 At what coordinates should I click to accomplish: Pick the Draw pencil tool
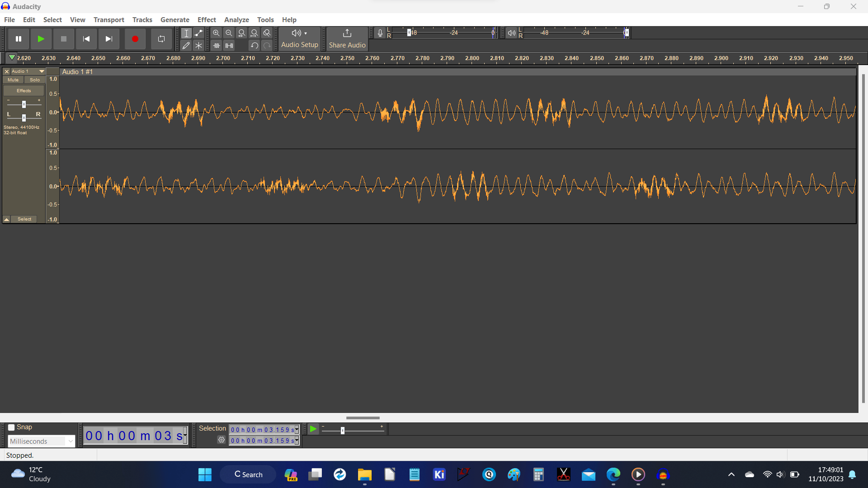pos(186,46)
